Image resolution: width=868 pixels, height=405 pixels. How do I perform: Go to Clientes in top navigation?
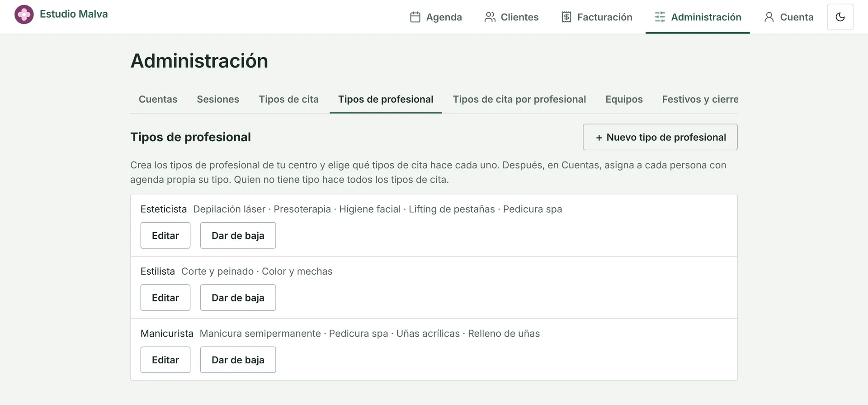511,17
